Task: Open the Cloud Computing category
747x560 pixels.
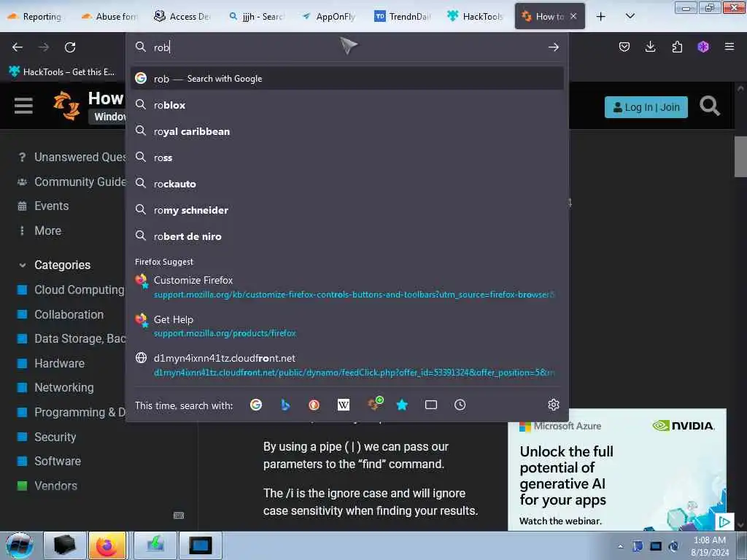Action: click(x=71, y=289)
